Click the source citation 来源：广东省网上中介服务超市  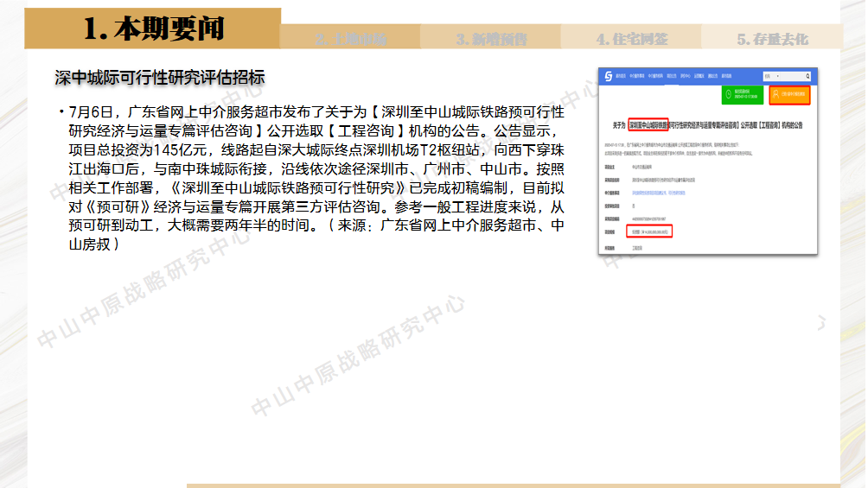tap(450, 226)
